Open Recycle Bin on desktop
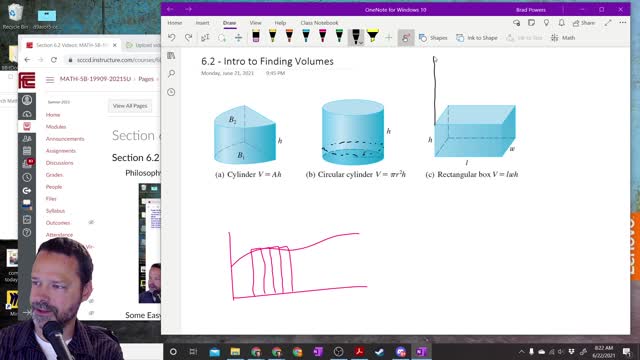 tap(15, 17)
